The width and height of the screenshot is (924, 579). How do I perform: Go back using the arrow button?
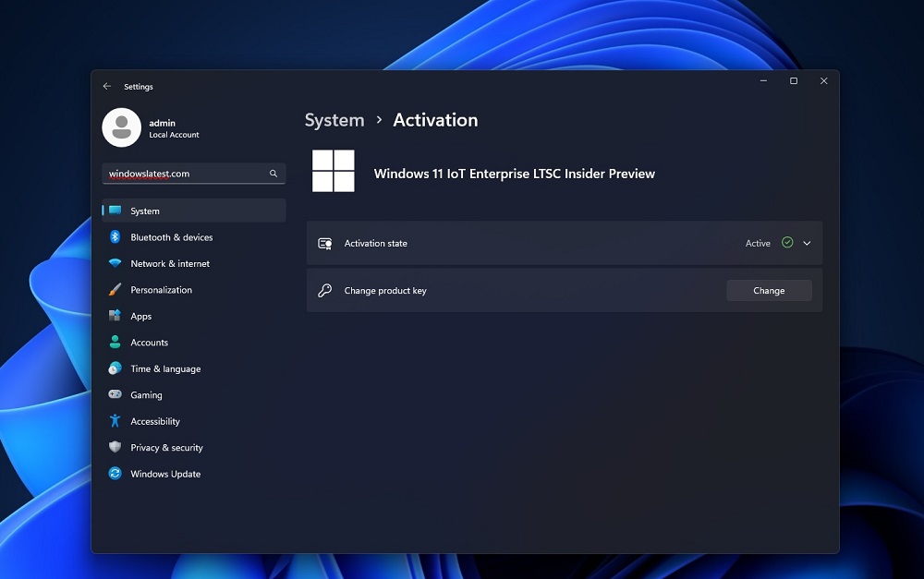click(108, 86)
